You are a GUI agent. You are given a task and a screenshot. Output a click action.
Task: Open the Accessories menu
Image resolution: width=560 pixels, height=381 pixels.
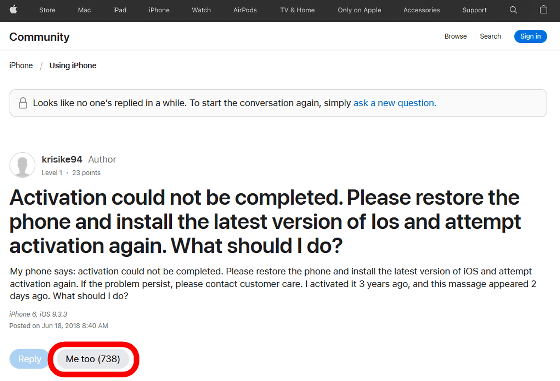pyautogui.click(x=422, y=10)
